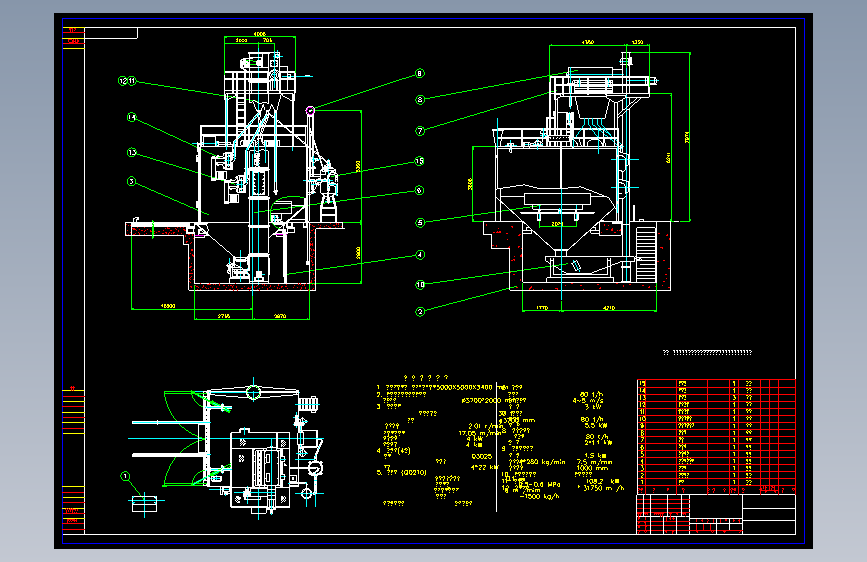
Task: Pick callout balloon 10 pointing to the feeder
Action: pos(420,285)
